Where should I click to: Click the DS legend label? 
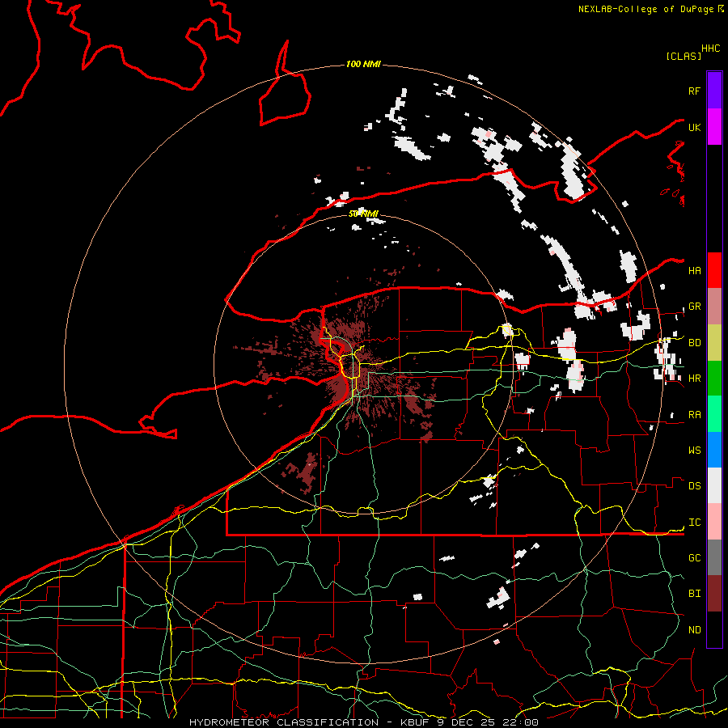pyautogui.click(x=694, y=486)
